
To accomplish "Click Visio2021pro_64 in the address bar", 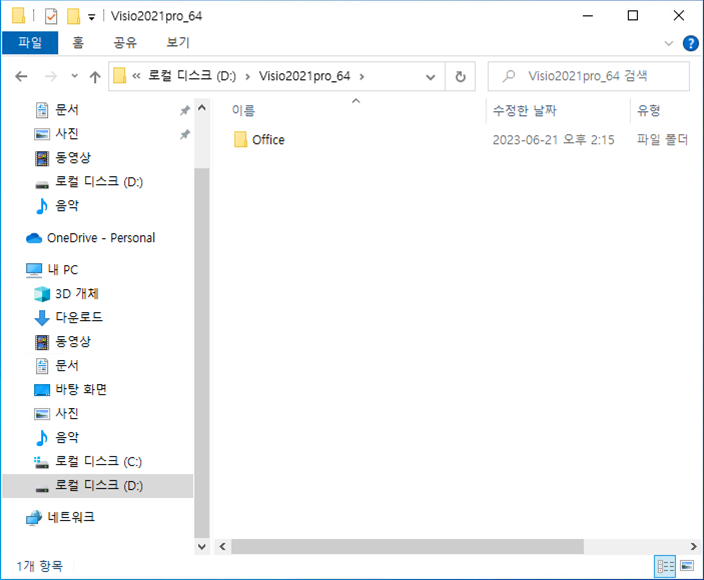I will tap(304, 76).
